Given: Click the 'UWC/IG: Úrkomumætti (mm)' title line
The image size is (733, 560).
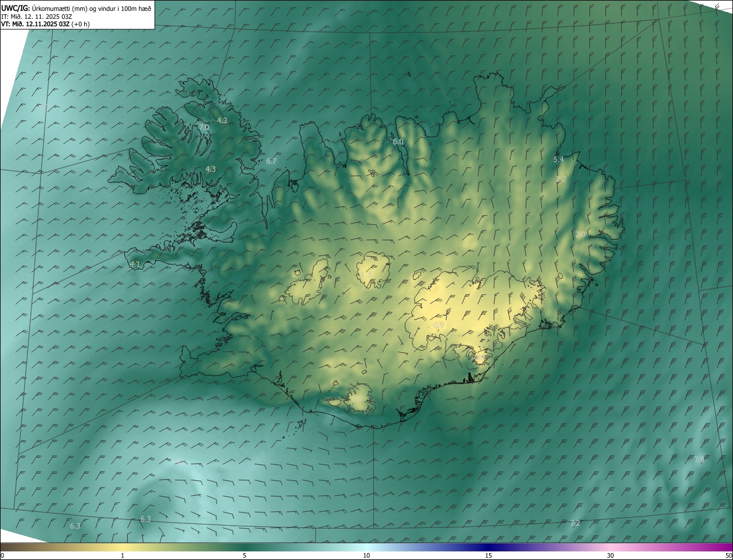Looking at the screenshot, I should coord(76,8).
